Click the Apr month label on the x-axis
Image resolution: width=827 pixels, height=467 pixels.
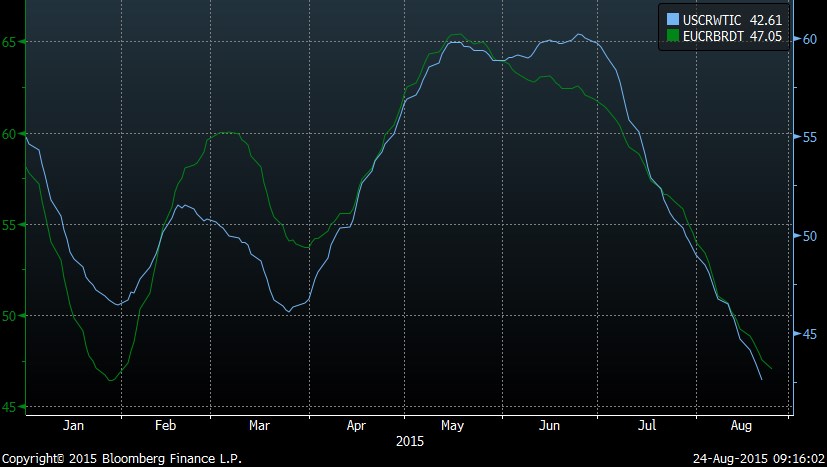pos(356,426)
